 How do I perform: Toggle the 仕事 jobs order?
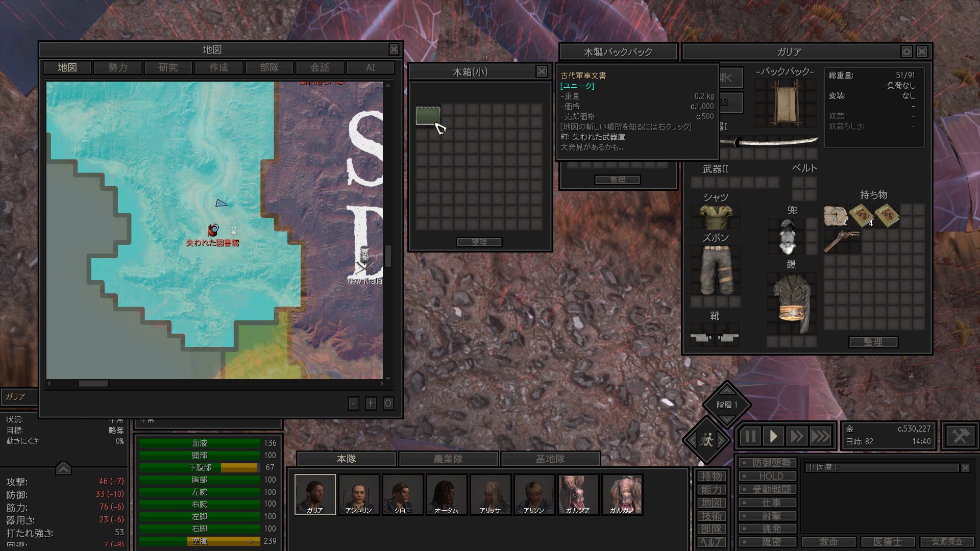(x=767, y=503)
